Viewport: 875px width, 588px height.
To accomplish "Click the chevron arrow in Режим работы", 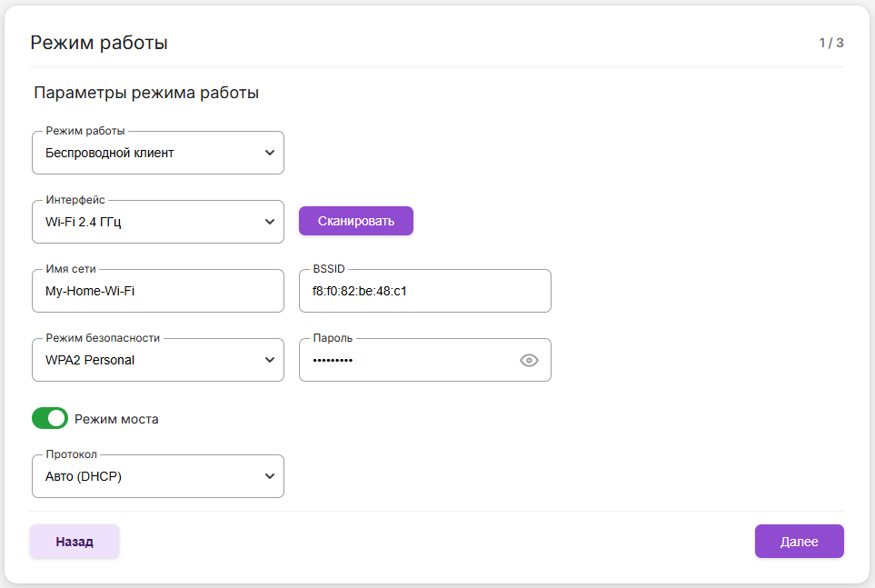I will click(x=269, y=154).
